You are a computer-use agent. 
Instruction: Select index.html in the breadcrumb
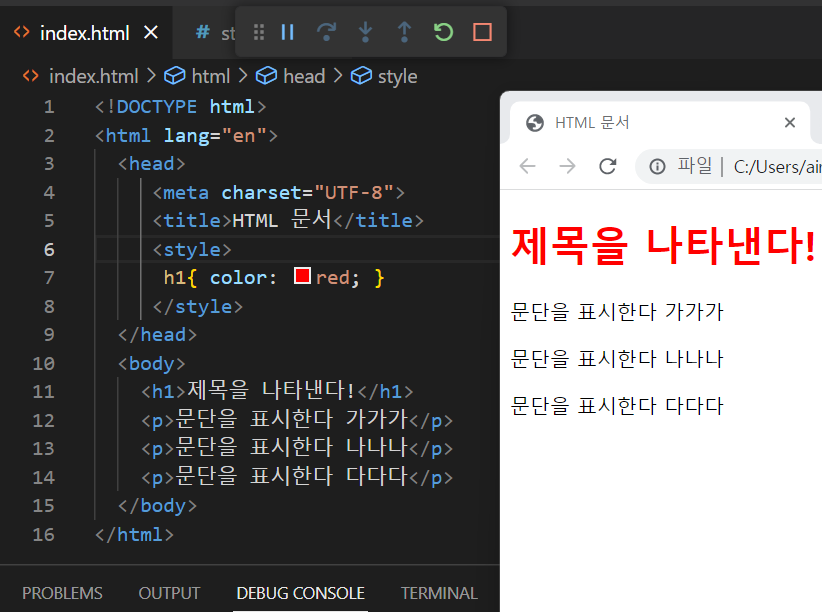93,77
